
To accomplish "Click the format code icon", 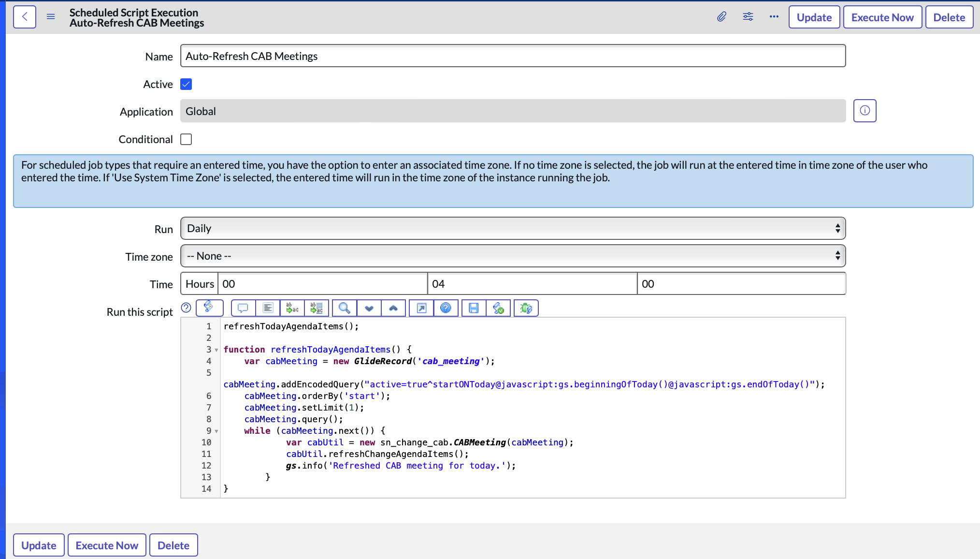I will [x=268, y=308].
